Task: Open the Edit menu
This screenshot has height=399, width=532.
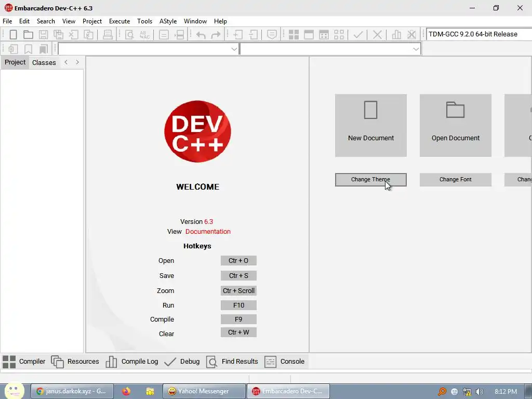Action: tap(24, 21)
